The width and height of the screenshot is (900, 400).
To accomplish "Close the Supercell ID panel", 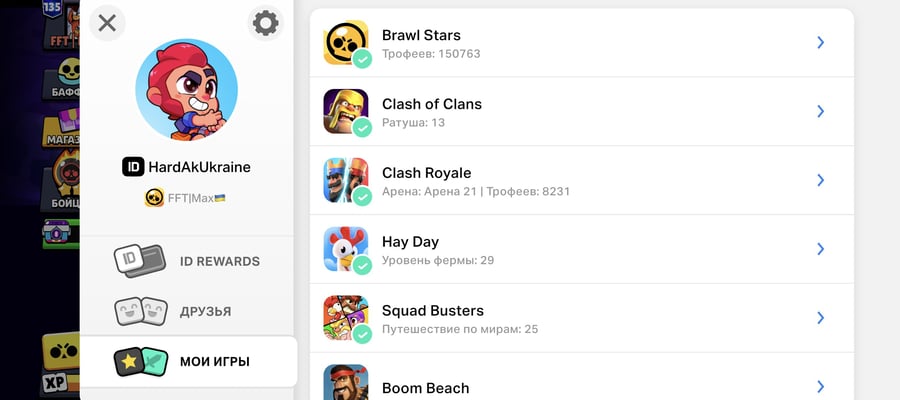I will point(107,23).
